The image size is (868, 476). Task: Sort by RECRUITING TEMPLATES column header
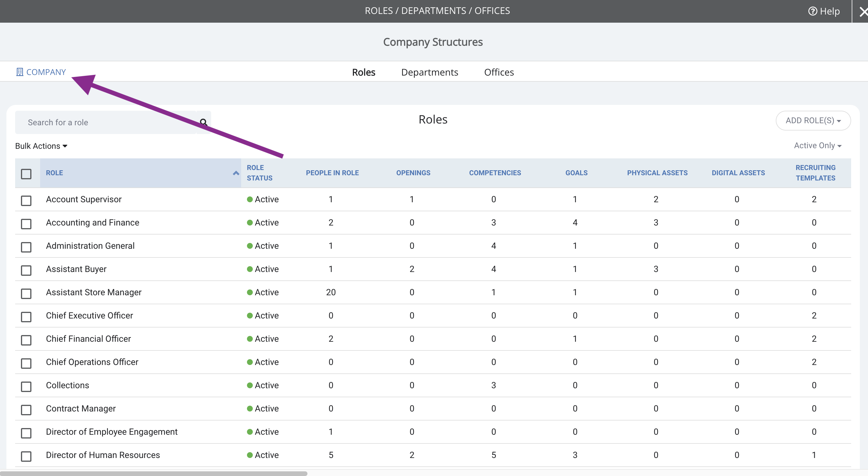pos(815,173)
